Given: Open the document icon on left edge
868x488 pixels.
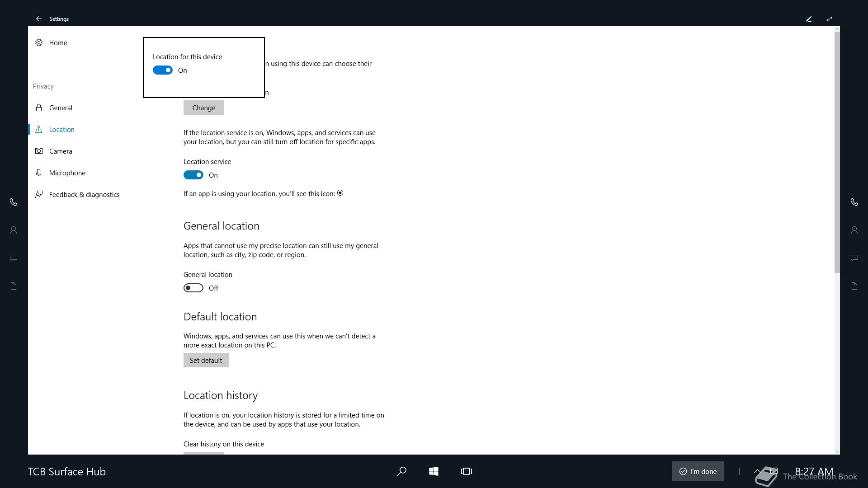Looking at the screenshot, I should click(14, 286).
